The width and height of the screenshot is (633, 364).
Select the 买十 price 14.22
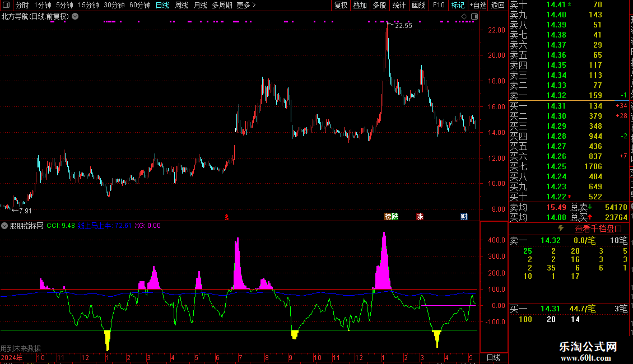[x=556, y=197]
